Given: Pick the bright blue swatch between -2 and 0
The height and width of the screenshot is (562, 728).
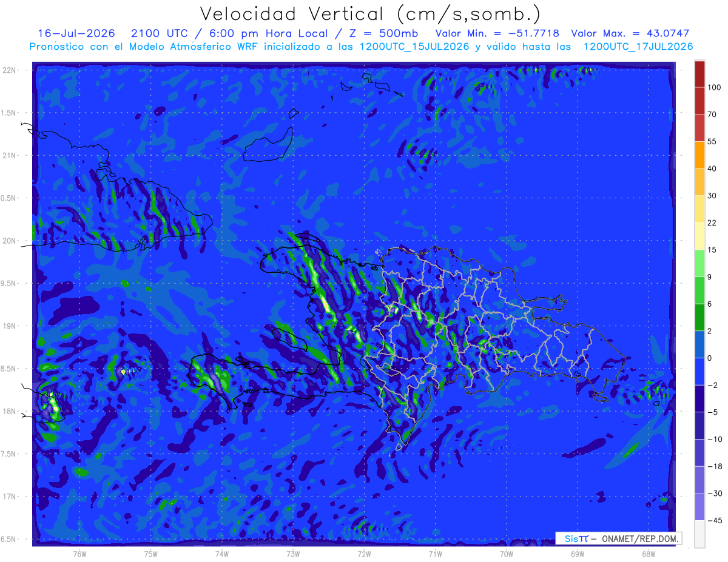Looking at the screenshot, I should 699,371.
